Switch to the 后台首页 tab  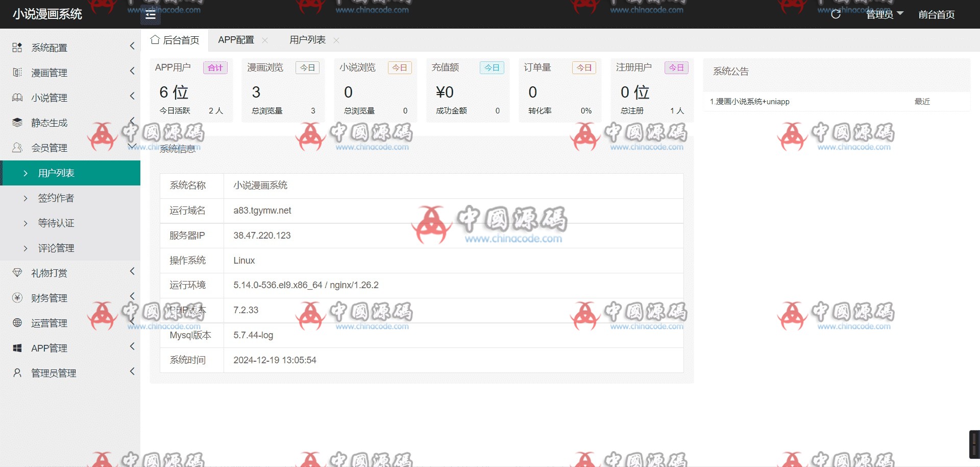pyautogui.click(x=175, y=40)
